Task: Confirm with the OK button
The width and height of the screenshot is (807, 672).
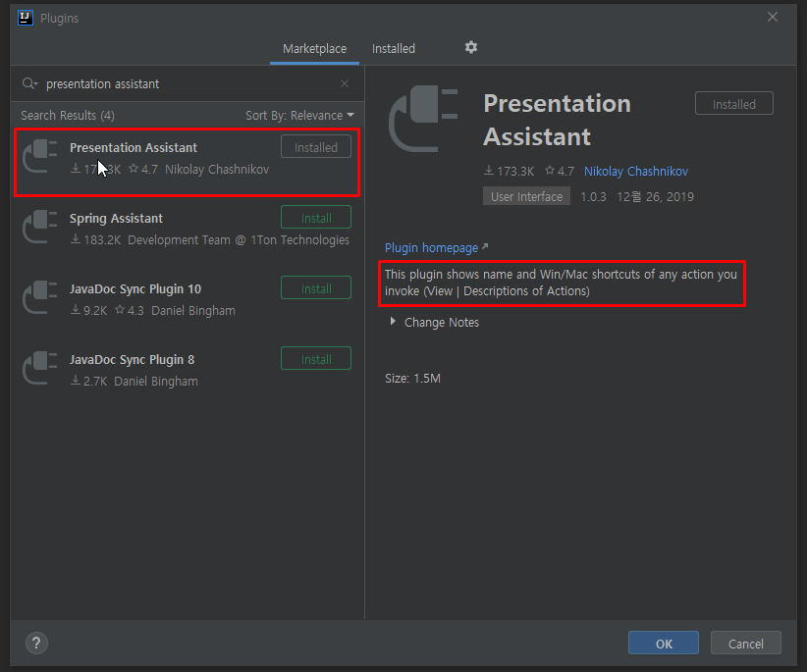Action: (x=664, y=644)
